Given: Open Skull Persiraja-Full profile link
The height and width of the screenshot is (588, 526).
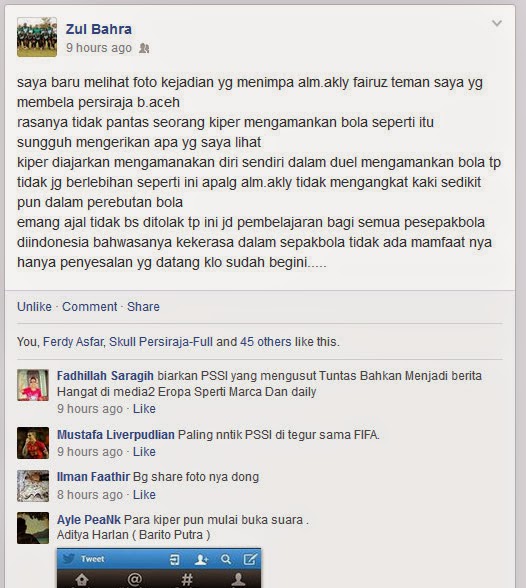Looking at the screenshot, I should (x=161, y=342).
